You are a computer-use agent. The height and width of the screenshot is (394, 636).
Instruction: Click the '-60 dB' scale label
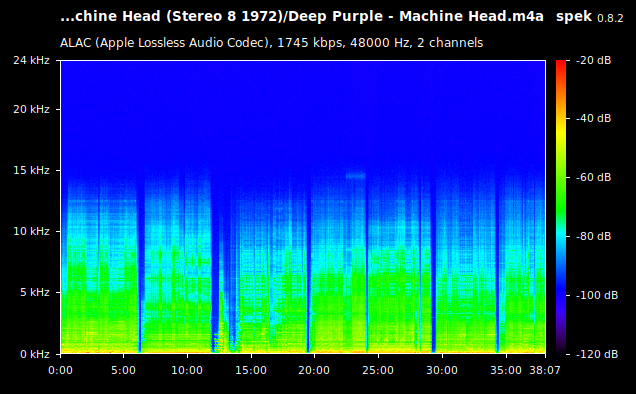593,177
